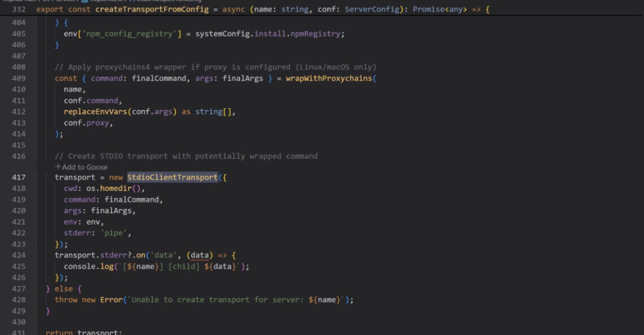Click 'transport' variable at start of line 417
This screenshot has height=335, width=644.
coord(75,177)
